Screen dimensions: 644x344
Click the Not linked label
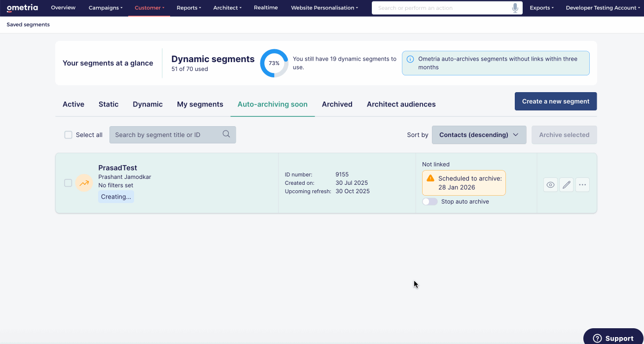pos(436,164)
